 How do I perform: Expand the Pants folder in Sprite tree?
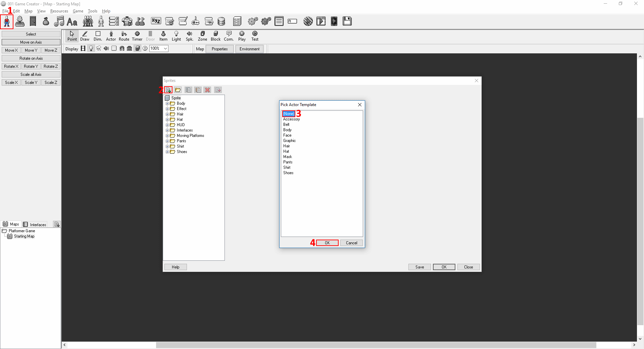coord(167,141)
